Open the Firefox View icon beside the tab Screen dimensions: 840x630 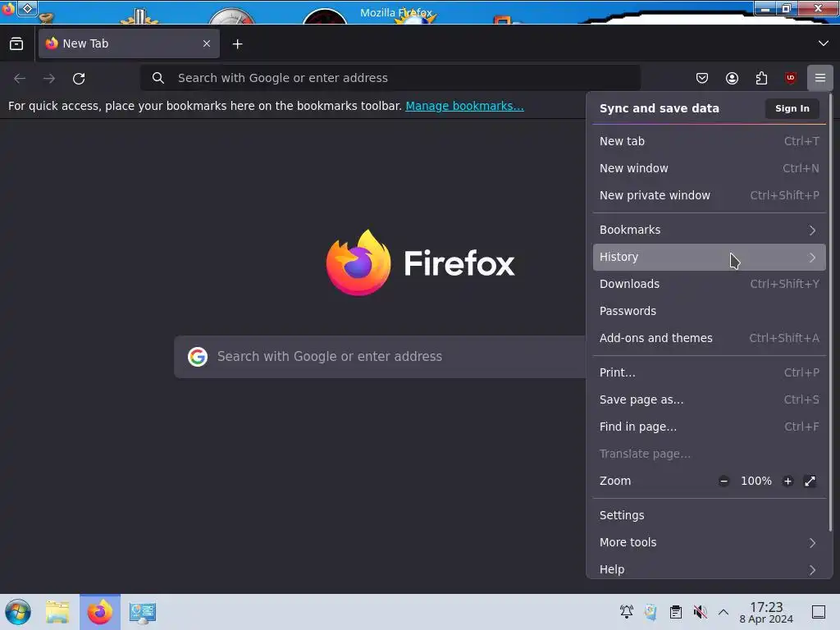click(16, 44)
